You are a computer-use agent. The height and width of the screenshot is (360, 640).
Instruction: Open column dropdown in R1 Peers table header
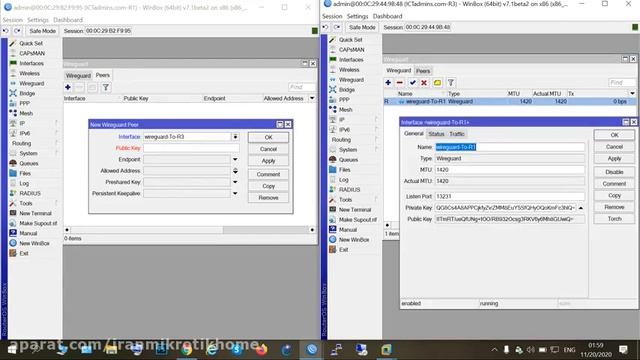[312, 98]
